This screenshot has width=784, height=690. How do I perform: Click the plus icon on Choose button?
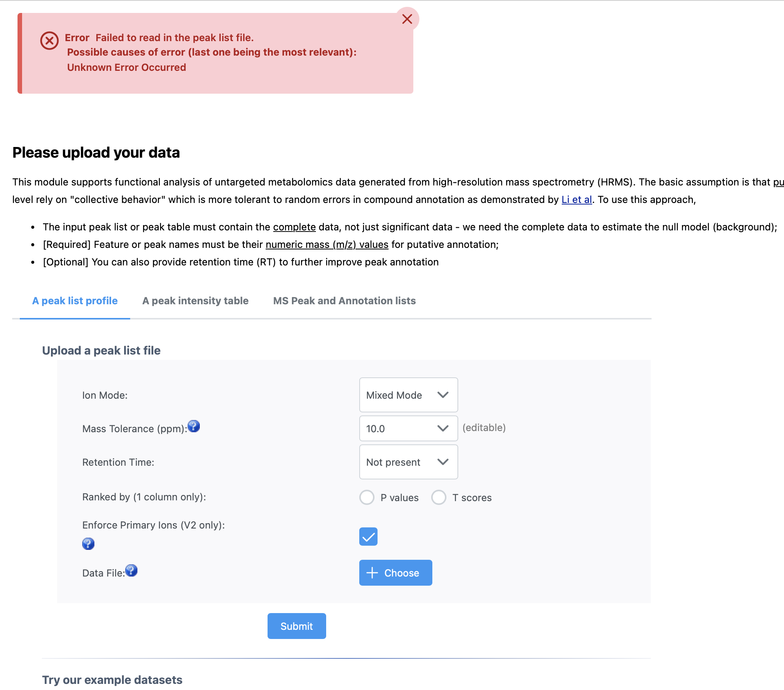[372, 573]
